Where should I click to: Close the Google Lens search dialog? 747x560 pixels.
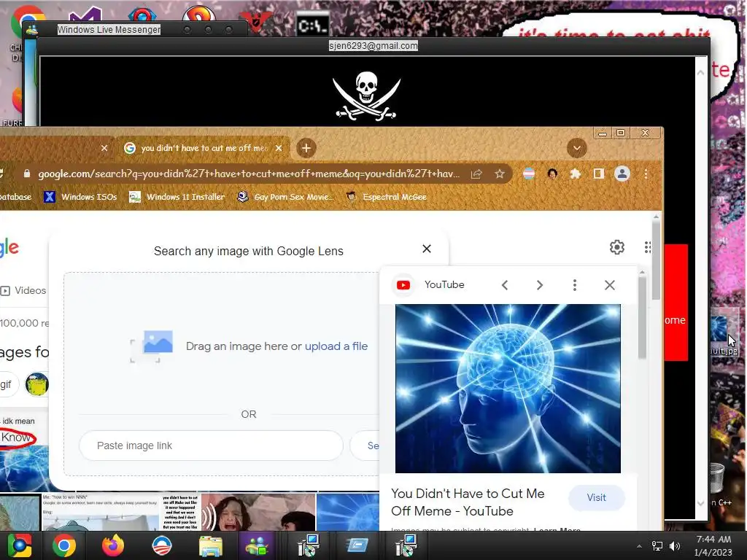426,249
